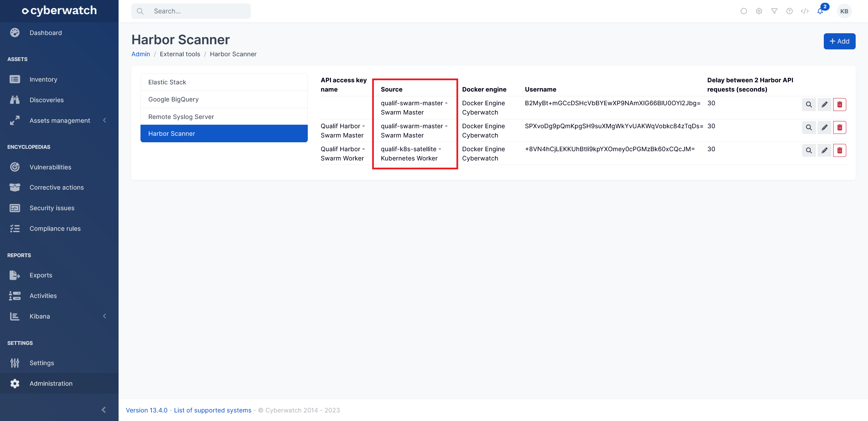Image resolution: width=868 pixels, height=421 pixels.
Task: Click the Username column header
Action: 540,89
